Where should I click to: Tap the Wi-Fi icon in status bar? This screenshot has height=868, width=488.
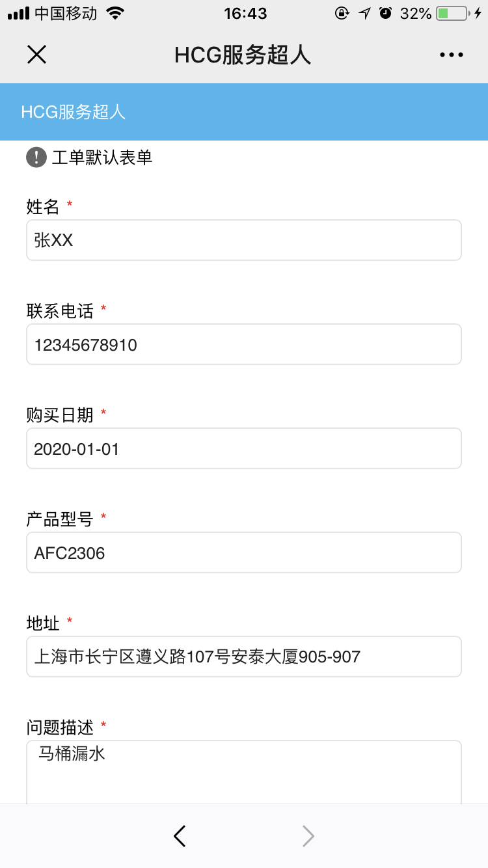(116, 13)
